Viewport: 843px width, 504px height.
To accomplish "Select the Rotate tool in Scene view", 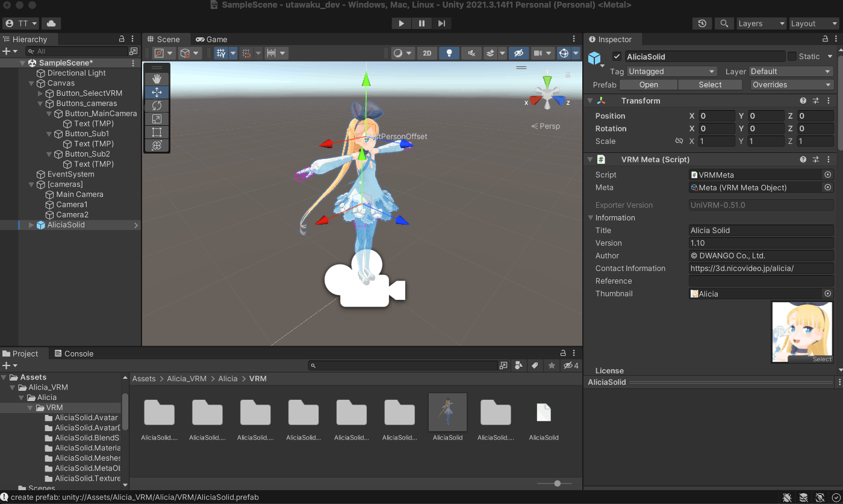I will pos(157,105).
